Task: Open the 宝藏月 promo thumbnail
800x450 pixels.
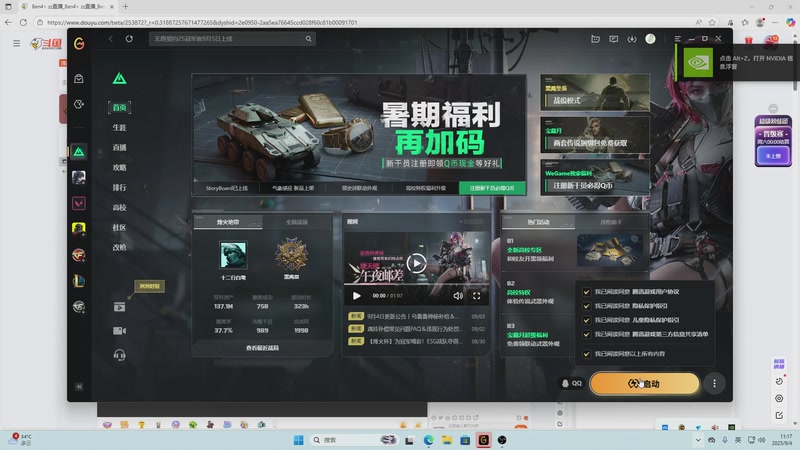Action: [x=595, y=135]
